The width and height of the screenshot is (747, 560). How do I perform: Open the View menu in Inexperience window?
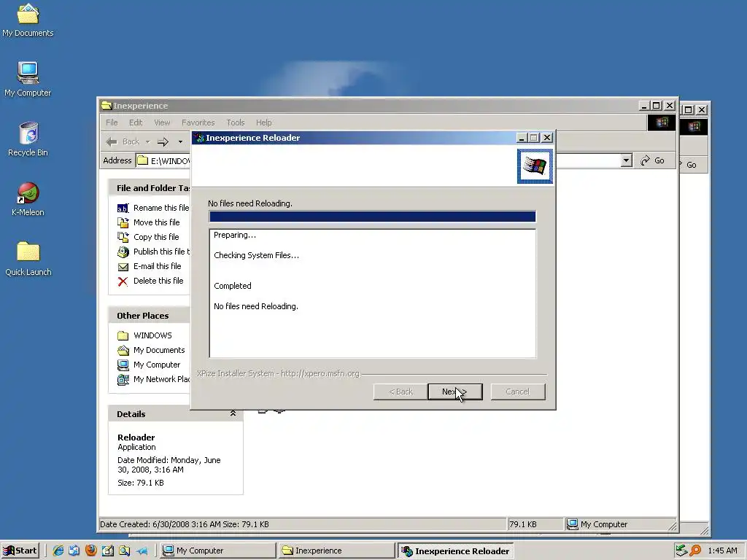(162, 122)
